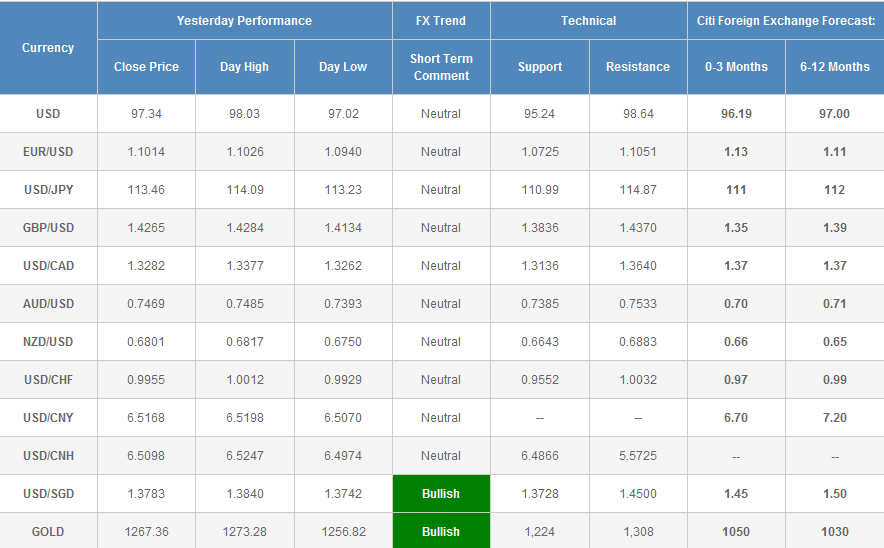
Task: Click USD/CNY 6-12 month forecast 7.20
Action: click(x=834, y=418)
